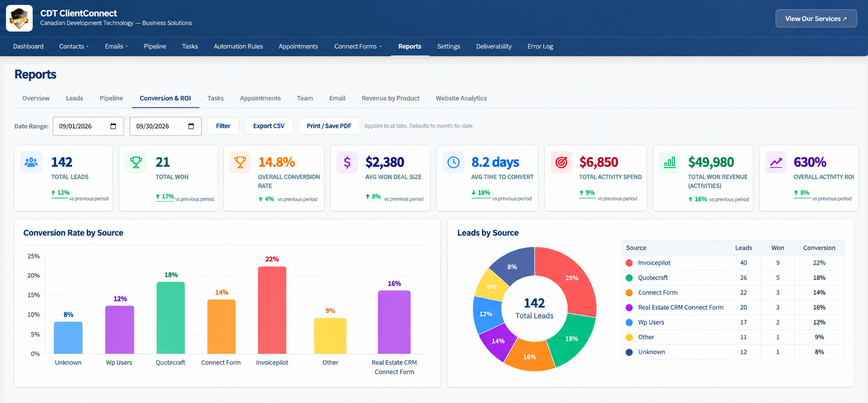Go to Pipeline in top navigation
The image size is (868, 403).
click(155, 46)
